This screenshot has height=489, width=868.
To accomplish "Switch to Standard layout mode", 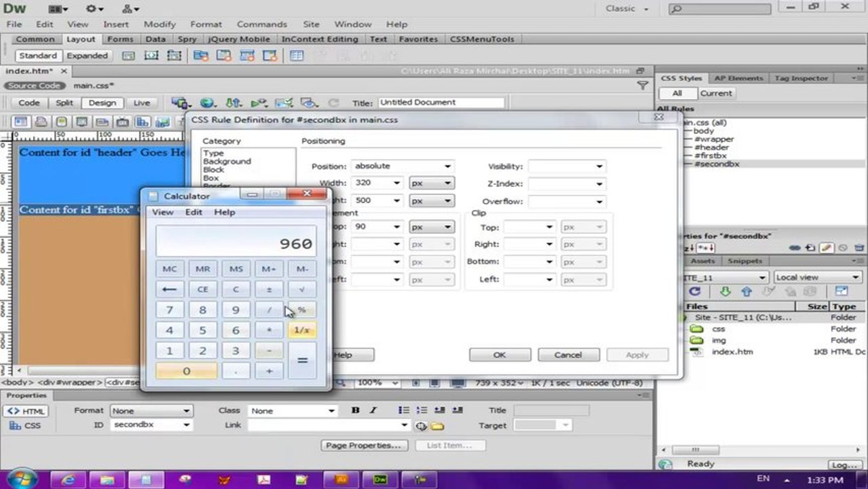I will point(38,56).
